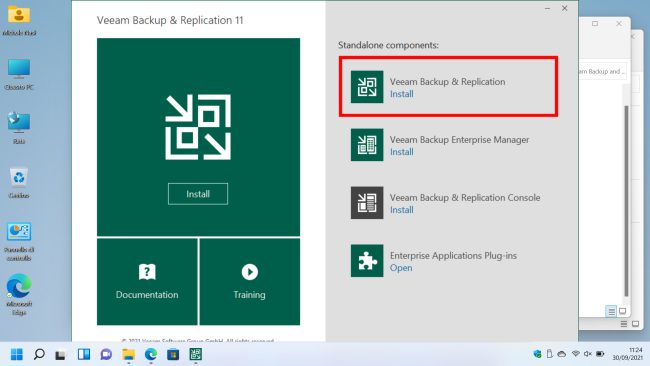
Task: Switch background Explorer window to large icons view
Action: 622,311
